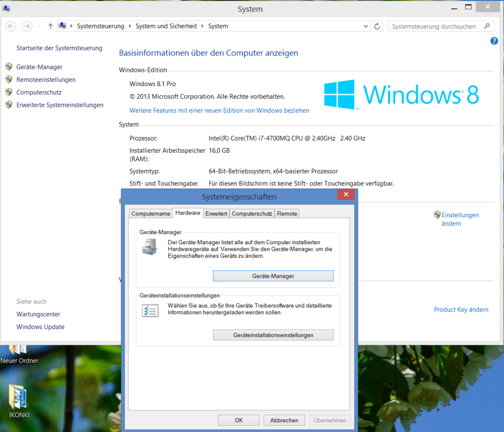Image resolution: width=504 pixels, height=432 pixels.
Task: Expand arrow after System und Sicherheit
Action: [202, 26]
